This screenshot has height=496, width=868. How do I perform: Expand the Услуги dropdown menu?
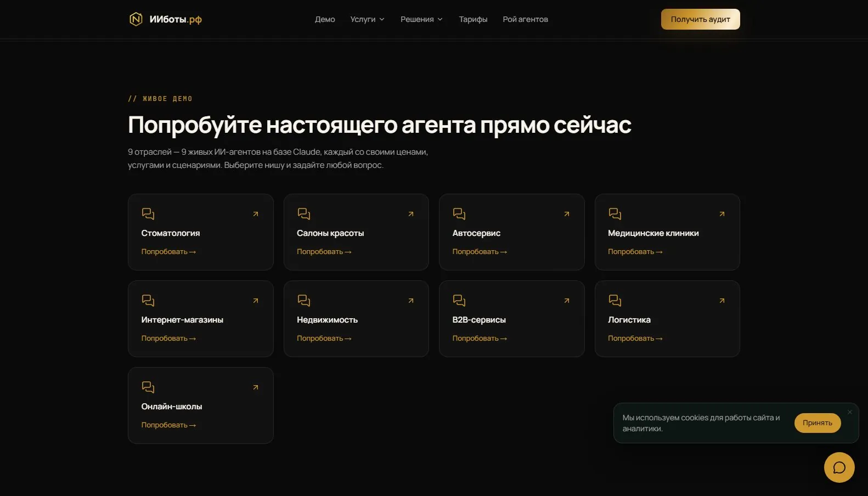tap(367, 19)
